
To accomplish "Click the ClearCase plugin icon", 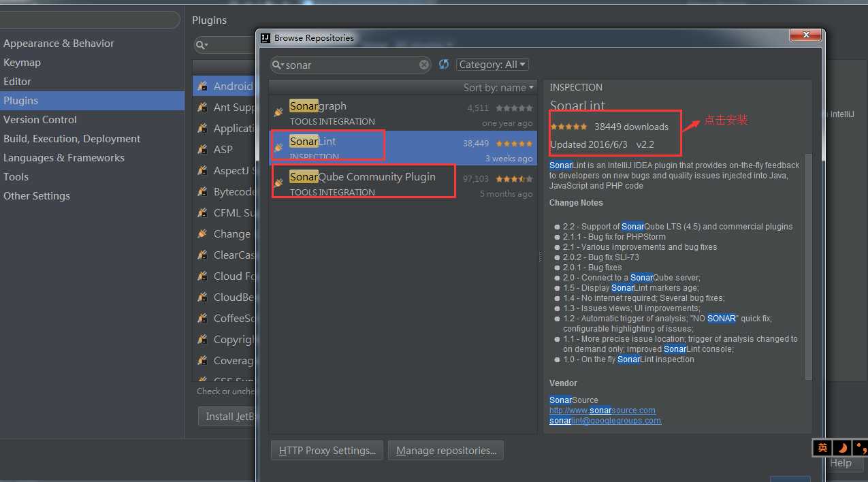I will [x=202, y=255].
